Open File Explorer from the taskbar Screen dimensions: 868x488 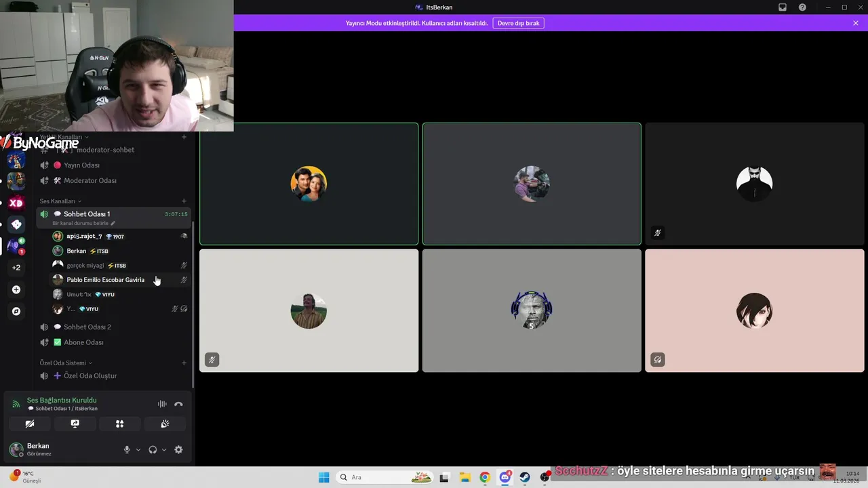tap(465, 477)
